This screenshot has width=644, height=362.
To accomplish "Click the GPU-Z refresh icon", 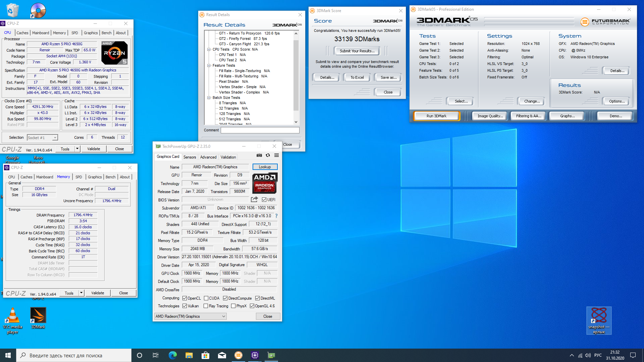I will click(268, 155).
